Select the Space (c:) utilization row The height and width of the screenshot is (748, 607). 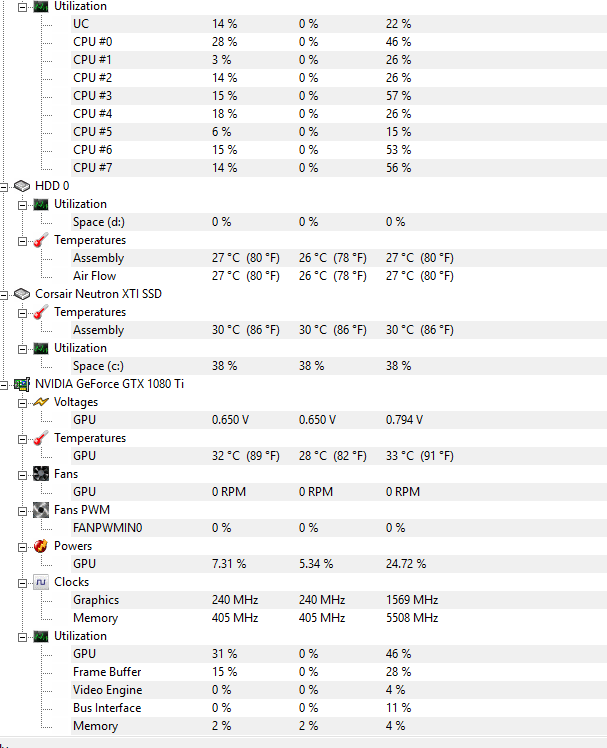tap(339, 366)
